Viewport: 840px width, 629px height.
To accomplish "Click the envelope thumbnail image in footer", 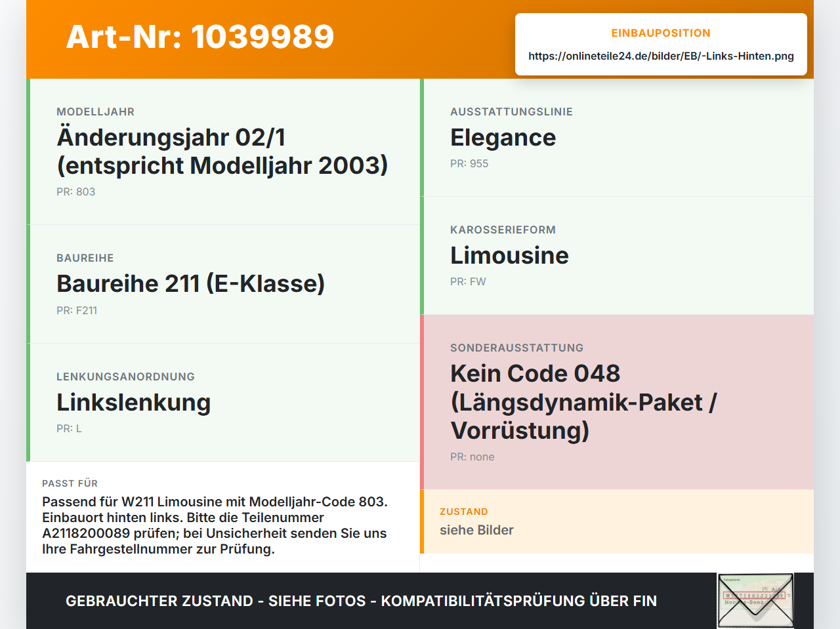I will (x=755, y=601).
